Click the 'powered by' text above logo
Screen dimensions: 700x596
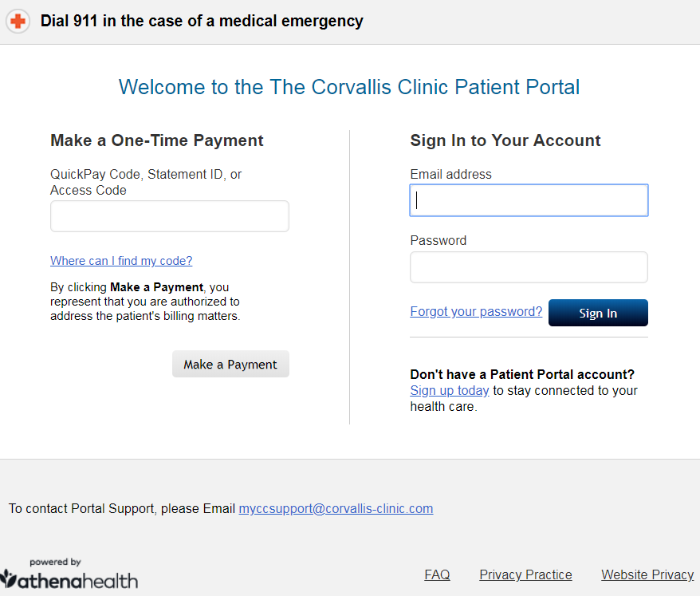pos(55,562)
